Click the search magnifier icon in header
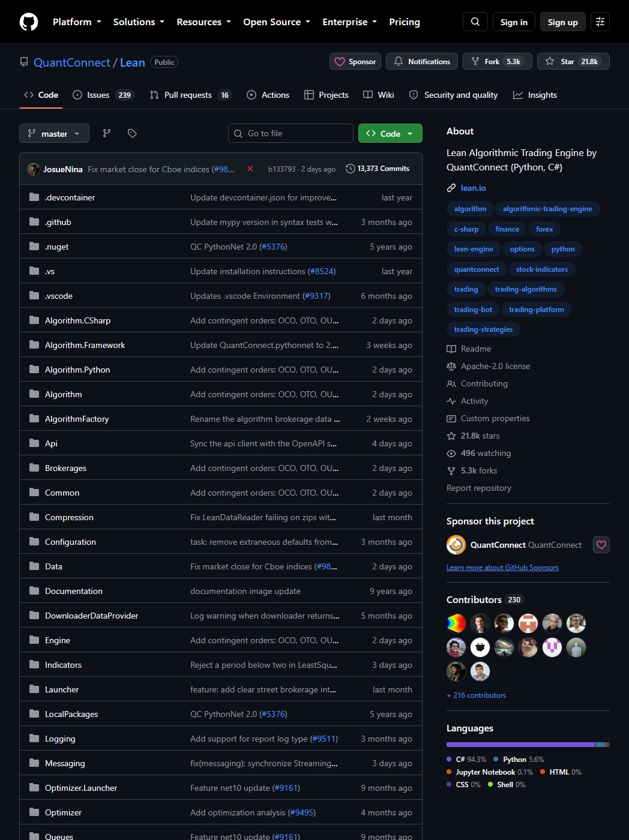This screenshot has height=840, width=629. tap(475, 22)
